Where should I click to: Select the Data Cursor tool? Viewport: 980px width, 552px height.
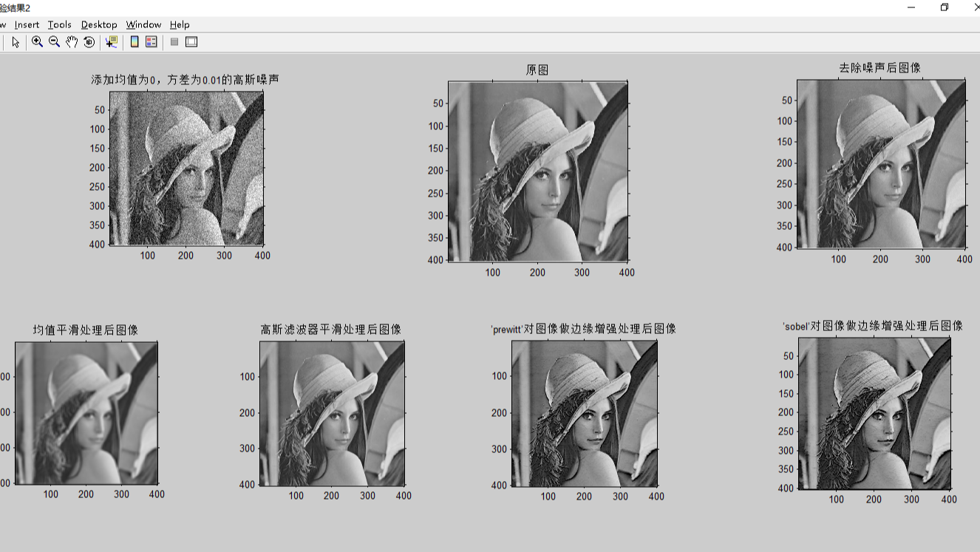coord(112,42)
